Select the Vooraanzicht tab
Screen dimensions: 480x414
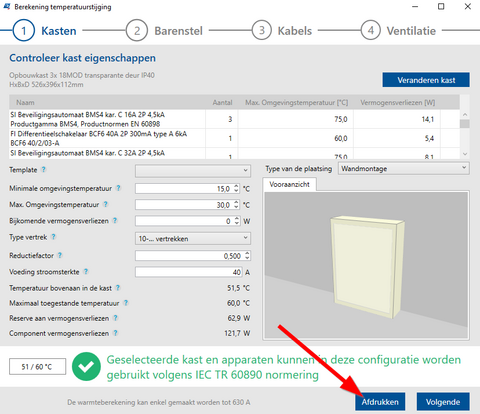[289, 184]
